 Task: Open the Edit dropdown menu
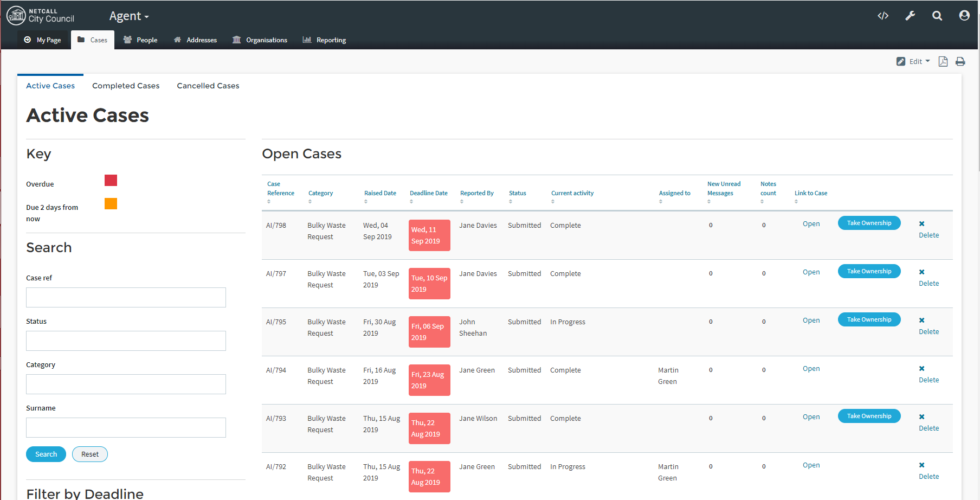(x=914, y=61)
